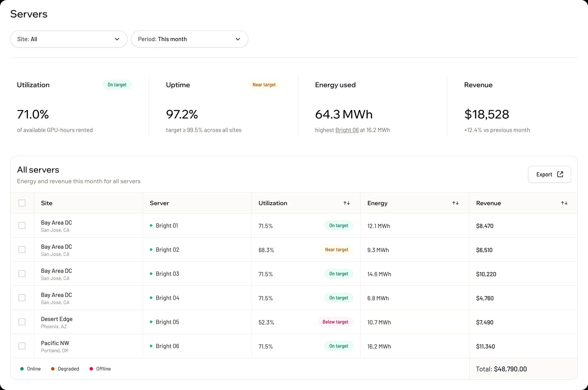Sort table by Energy arrows icon

point(455,203)
